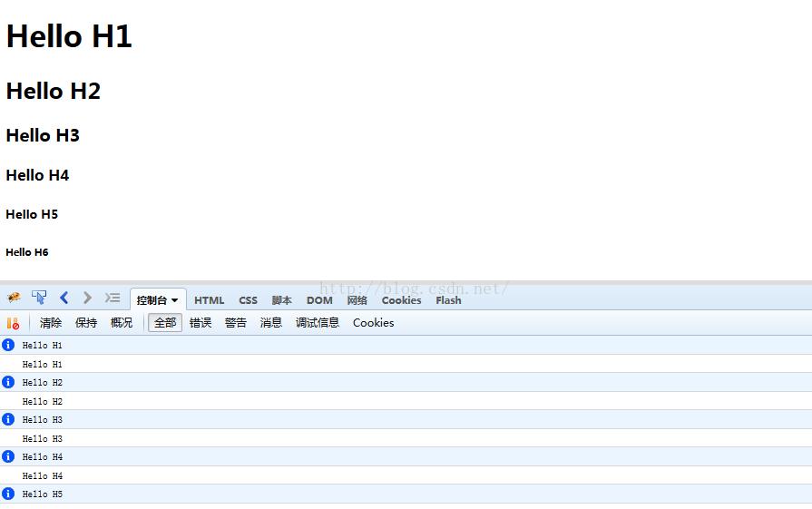Image resolution: width=812 pixels, height=509 pixels.
Task: Open the DOM panel tab
Action: [x=319, y=300]
